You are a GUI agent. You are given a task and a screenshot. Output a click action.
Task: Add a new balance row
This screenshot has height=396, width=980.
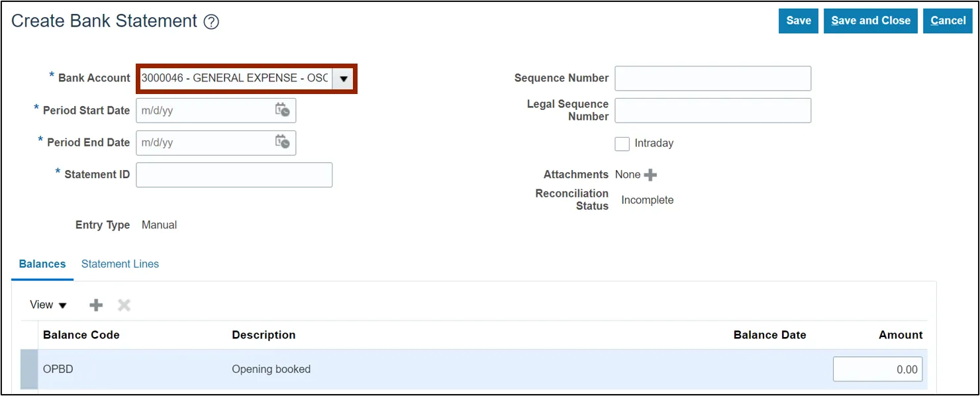click(96, 305)
